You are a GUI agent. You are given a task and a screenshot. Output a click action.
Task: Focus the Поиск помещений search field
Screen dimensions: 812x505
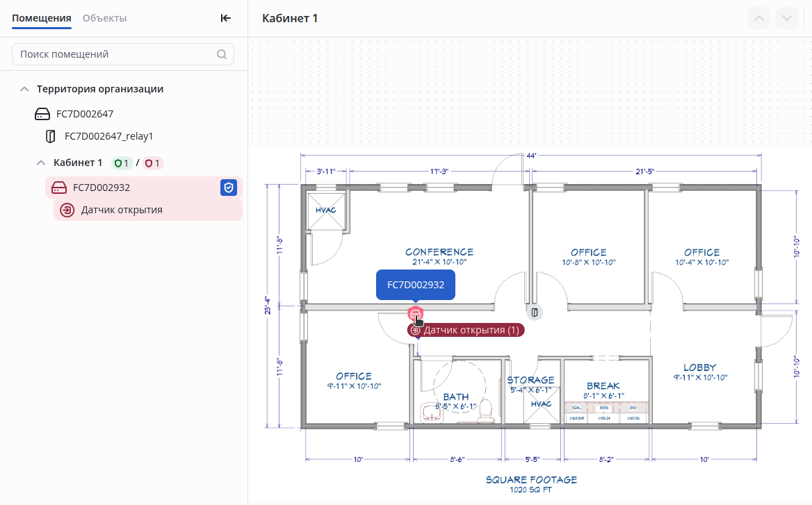tap(115, 54)
